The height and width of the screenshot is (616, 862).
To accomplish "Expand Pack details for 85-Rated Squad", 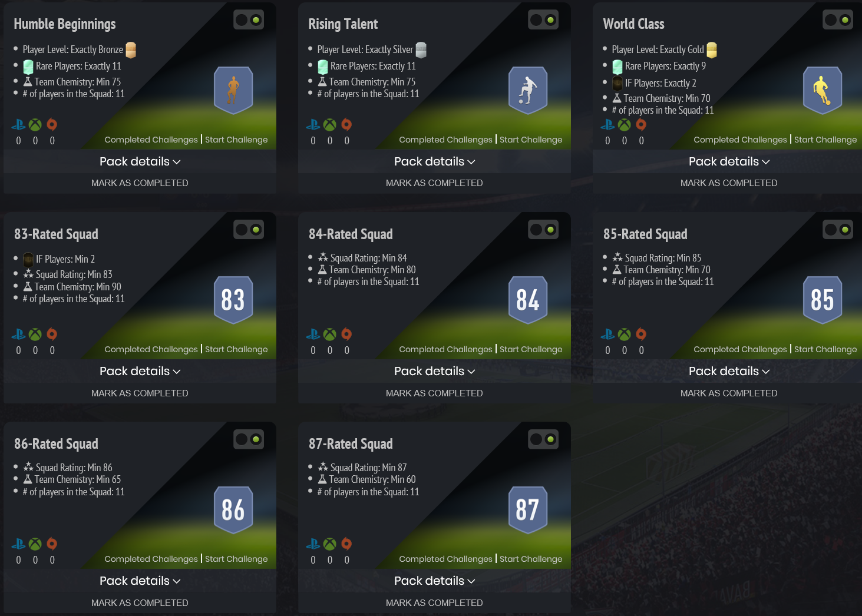I will [729, 371].
